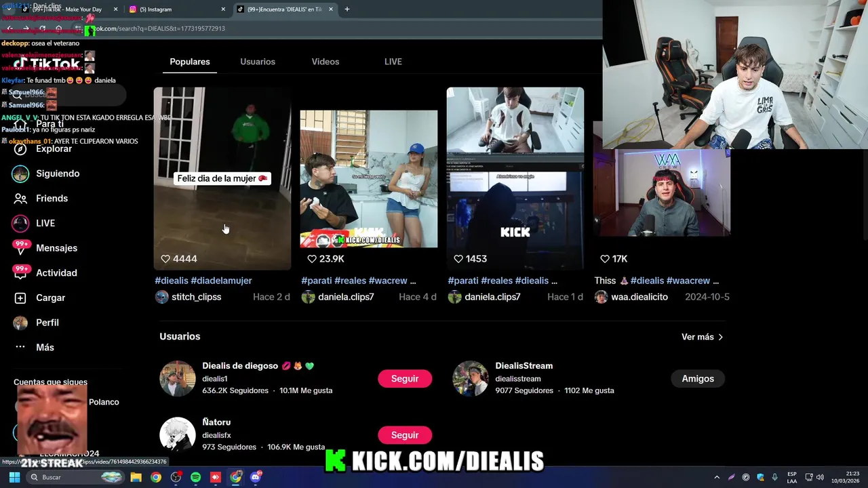Image resolution: width=868 pixels, height=488 pixels.
Task: Open This #diealis #waacrew caption
Action: pyautogui.click(x=656, y=281)
